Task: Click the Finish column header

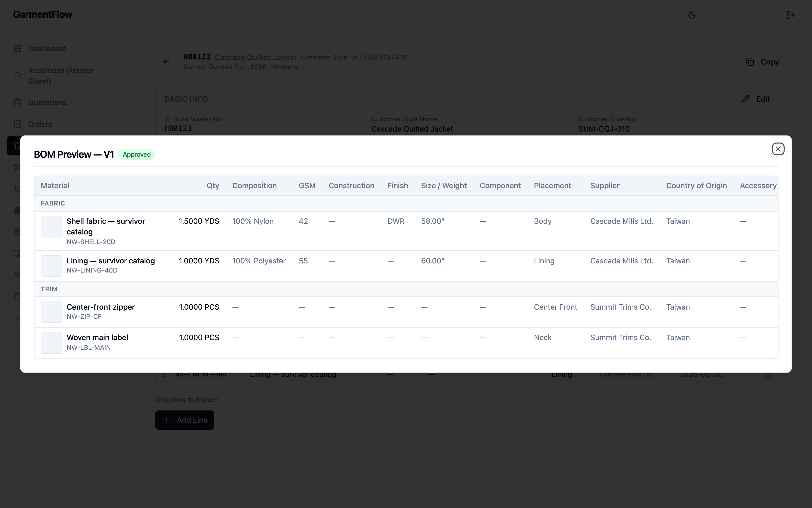Action: [x=398, y=186]
